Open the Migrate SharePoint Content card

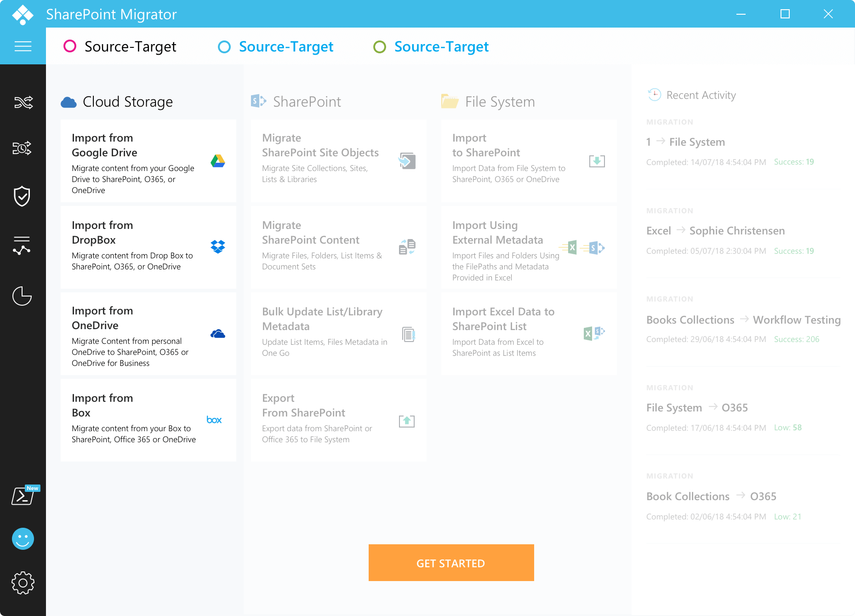[339, 247]
